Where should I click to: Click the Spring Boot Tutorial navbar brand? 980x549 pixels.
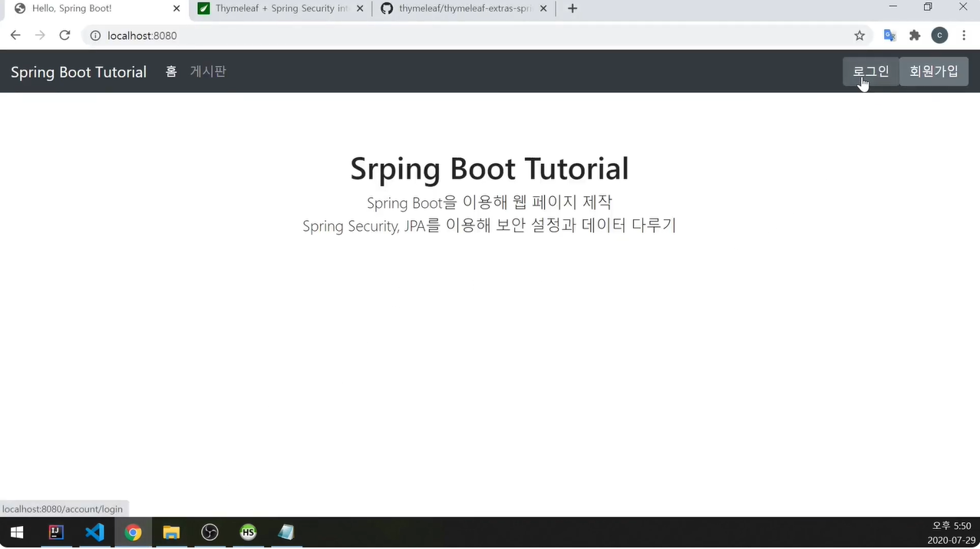coord(78,72)
